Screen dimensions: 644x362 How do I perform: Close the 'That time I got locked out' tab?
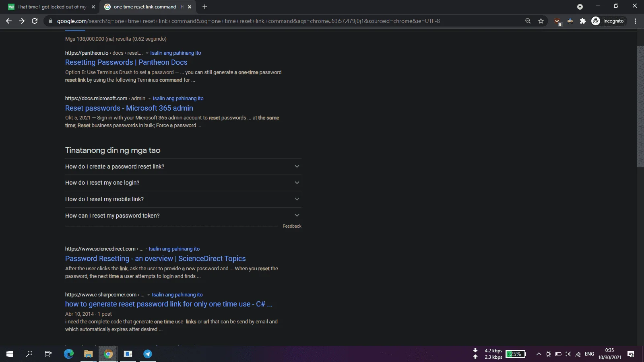pyautogui.click(x=93, y=7)
